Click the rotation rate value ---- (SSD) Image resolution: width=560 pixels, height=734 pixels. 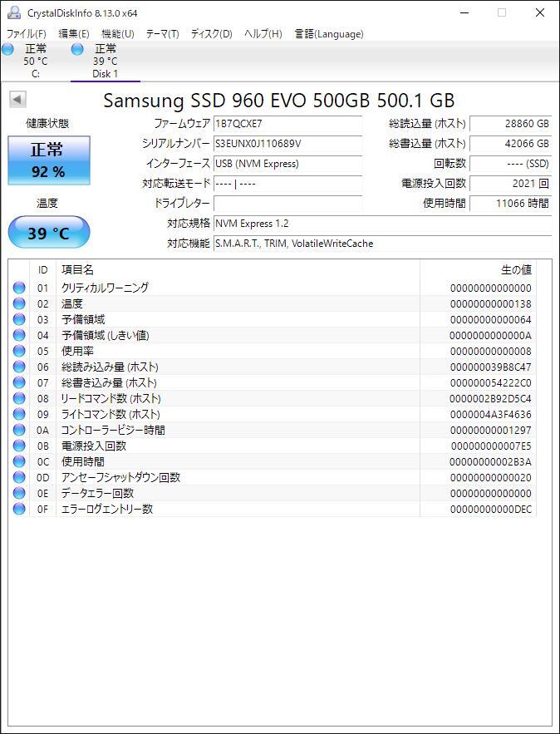(x=510, y=164)
